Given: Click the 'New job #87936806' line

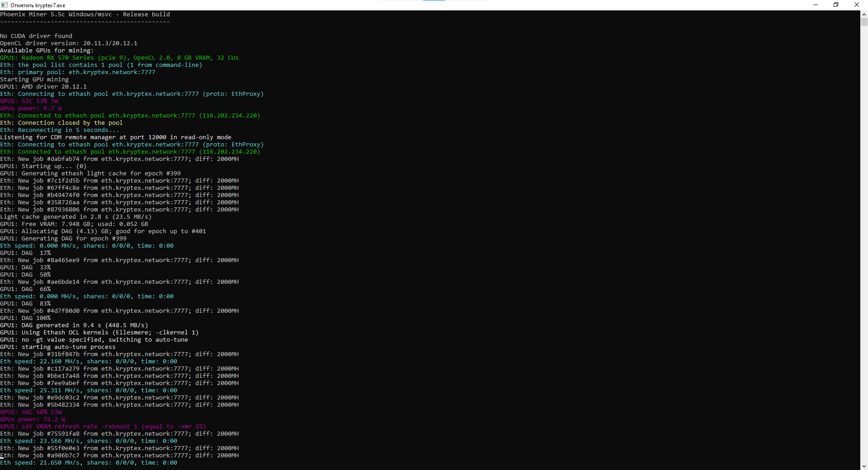Looking at the screenshot, I should pyautogui.click(x=119, y=210).
